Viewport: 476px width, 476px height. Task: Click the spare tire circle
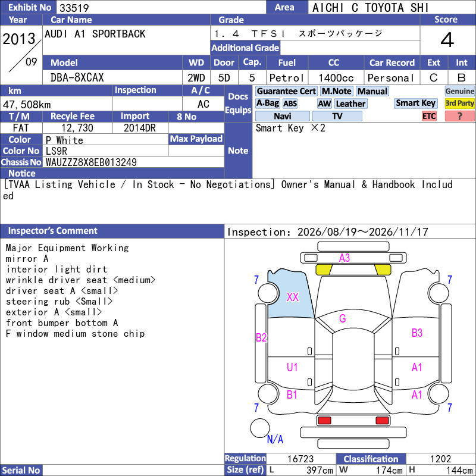[260, 428]
